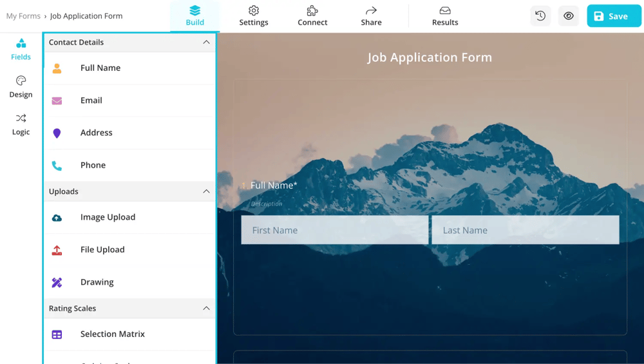
Task: Click the Selection Matrix grid icon
Action: pyautogui.click(x=57, y=334)
